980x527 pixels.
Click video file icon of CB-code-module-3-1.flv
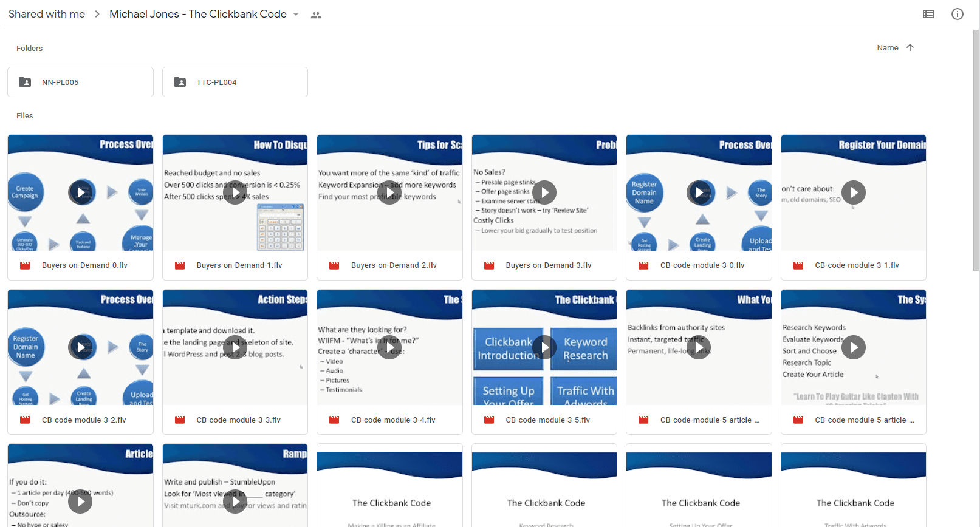pos(798,265)
